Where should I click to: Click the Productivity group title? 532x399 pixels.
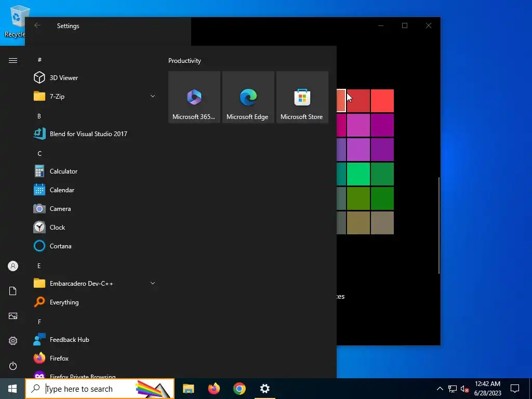184,61
